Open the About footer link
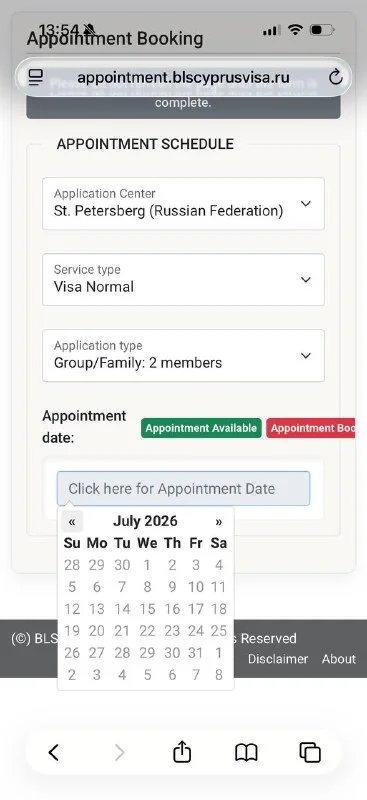This screenshot has height=800, width=367. tap(338, 659)
